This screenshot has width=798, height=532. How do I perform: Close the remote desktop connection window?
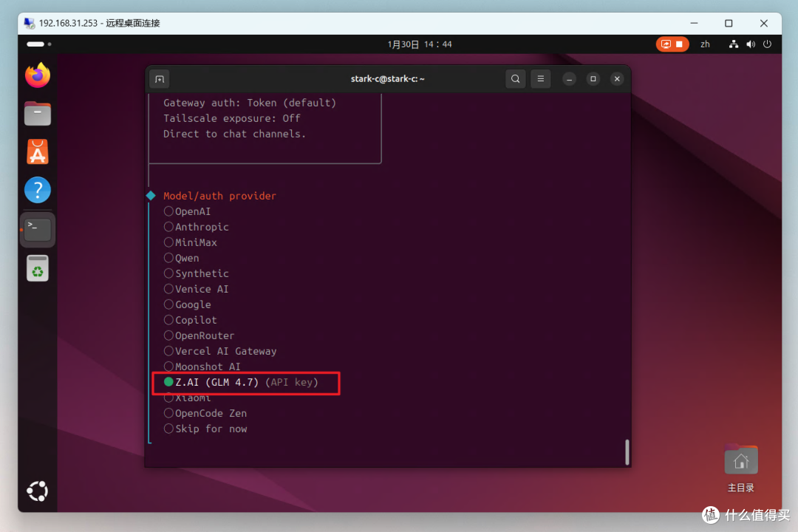(764, 24)
